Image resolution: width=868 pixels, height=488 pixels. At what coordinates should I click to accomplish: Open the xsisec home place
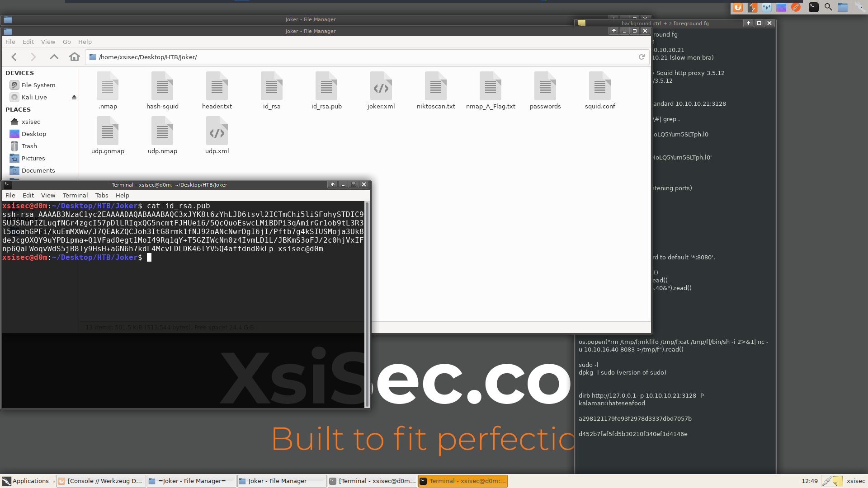click(x=31, y=122)
